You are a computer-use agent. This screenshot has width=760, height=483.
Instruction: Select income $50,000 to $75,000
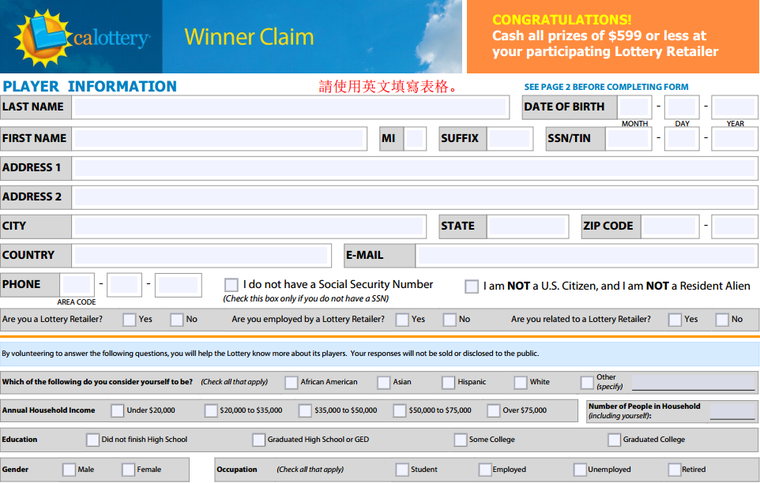[399, 411]
